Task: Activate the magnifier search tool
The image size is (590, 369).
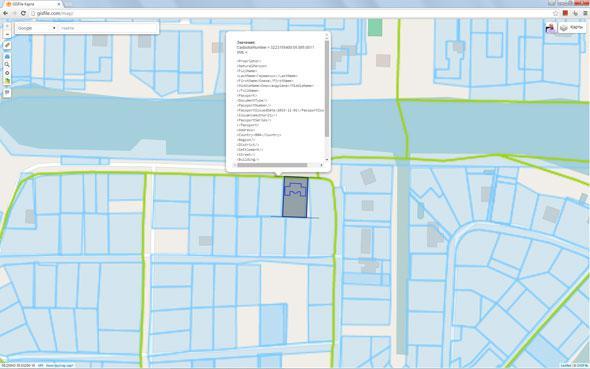Action: tap(7, 65)
